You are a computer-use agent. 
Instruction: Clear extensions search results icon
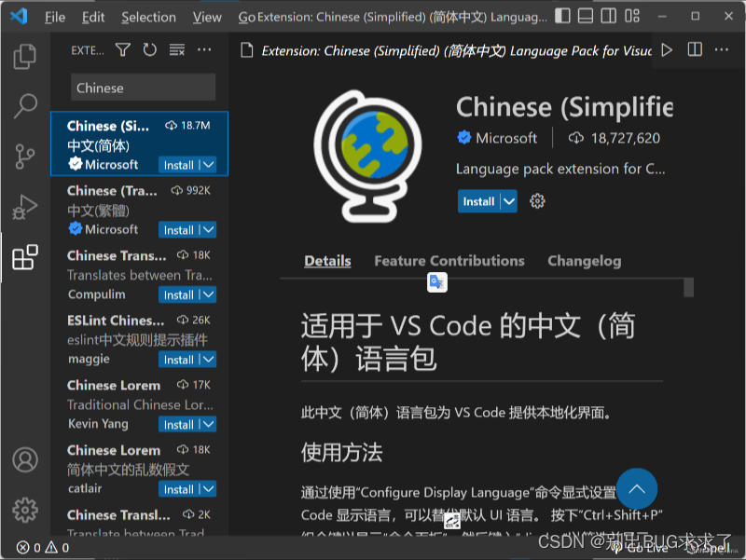click(x=177, y=50)
